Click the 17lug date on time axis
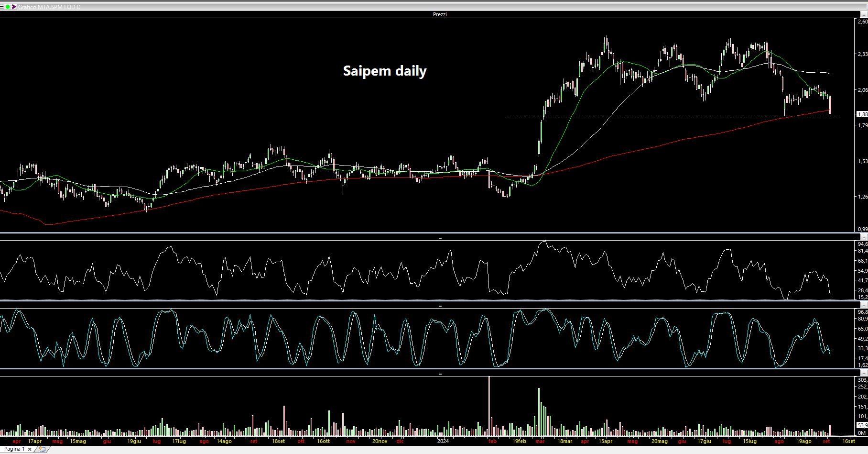 179,441
